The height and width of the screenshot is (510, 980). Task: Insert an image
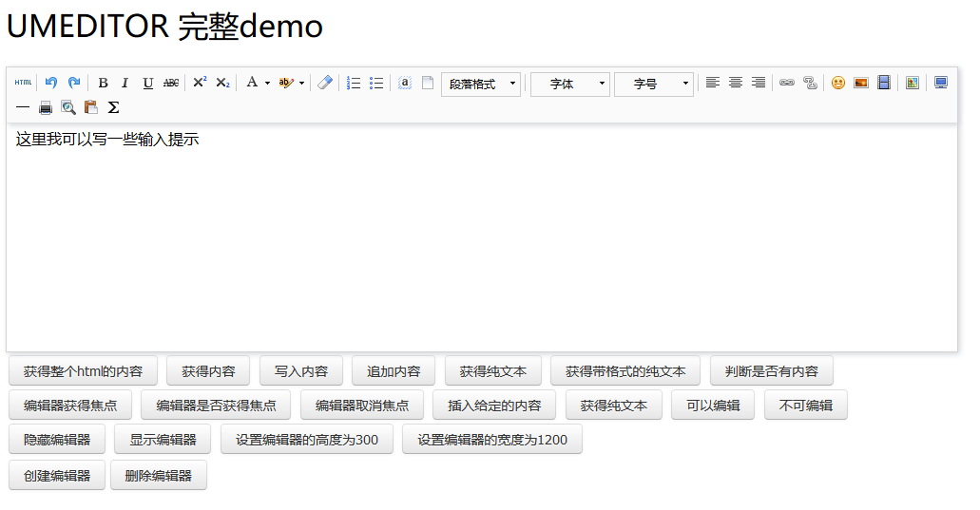coord(861,83)
